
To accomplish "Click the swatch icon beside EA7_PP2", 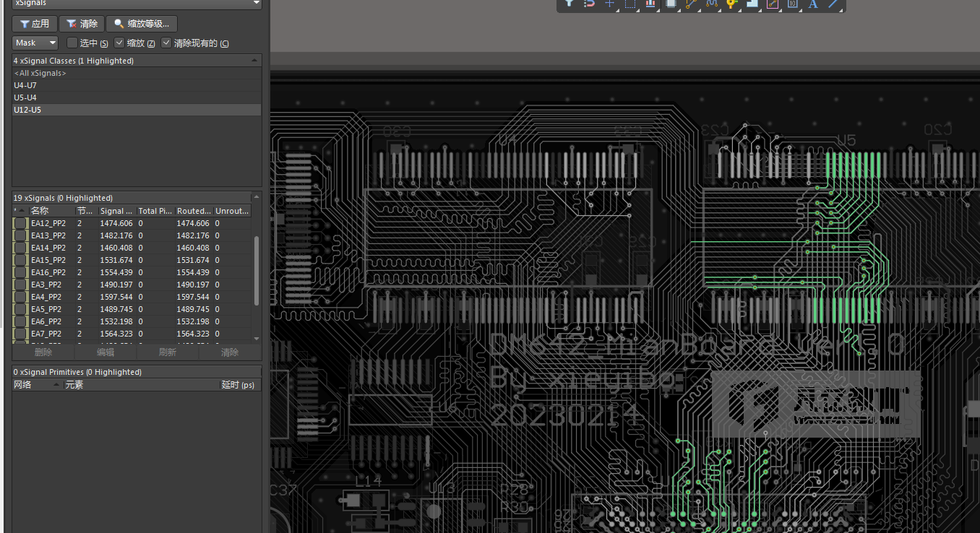I will click(x=20, y=334).
